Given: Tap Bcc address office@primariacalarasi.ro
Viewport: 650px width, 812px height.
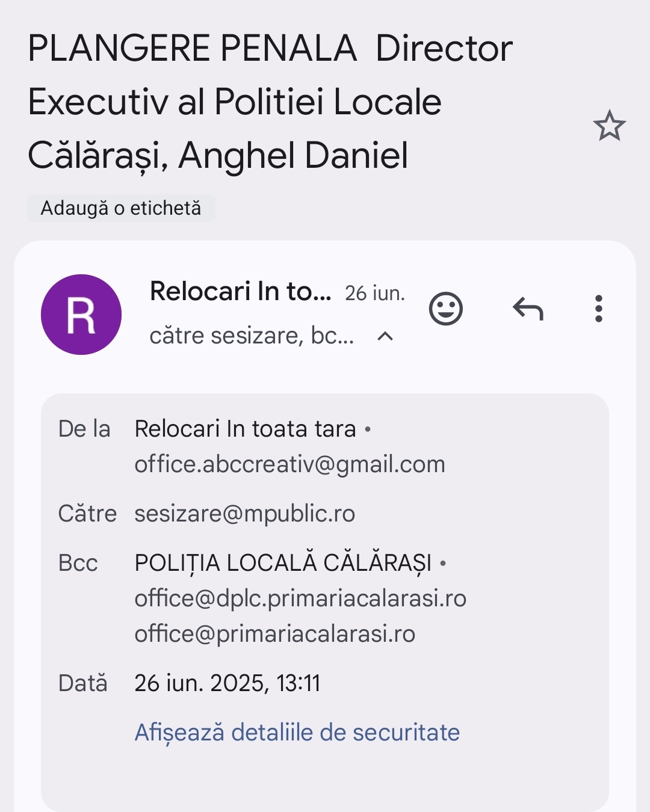Looking at the screenshot, I should 274,634.
